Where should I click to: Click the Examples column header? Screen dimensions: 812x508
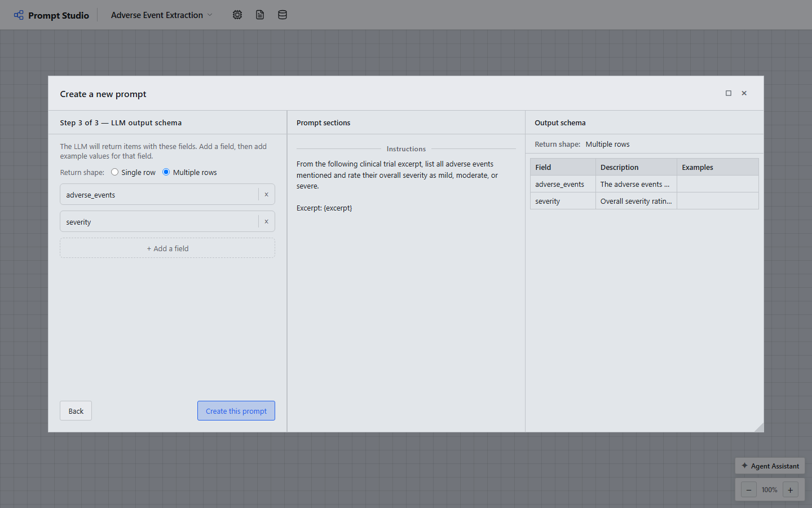coord(718,167)
